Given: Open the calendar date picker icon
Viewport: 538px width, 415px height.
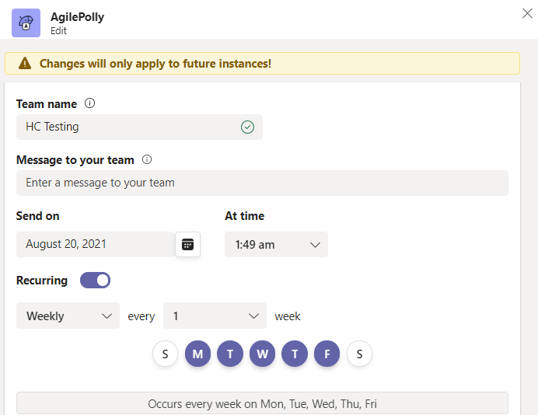Looking at the screenshot, I should click(188, 244).
